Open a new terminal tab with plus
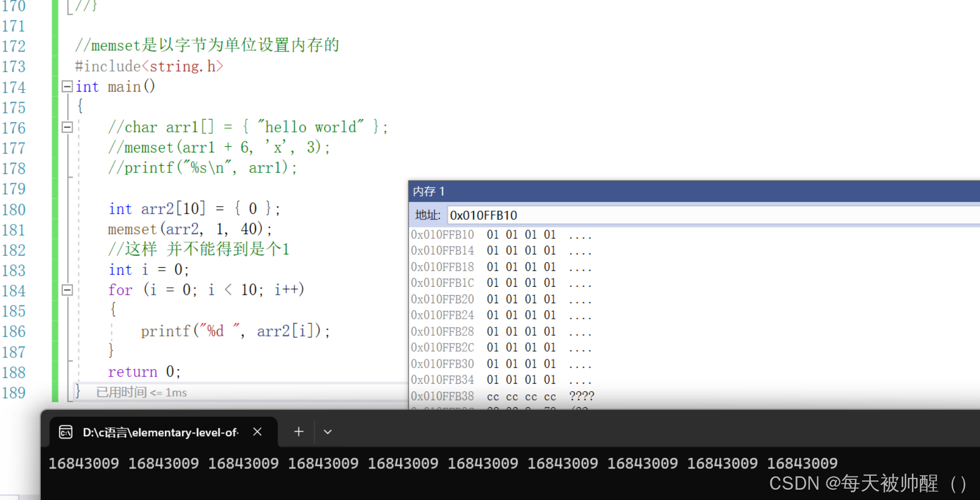The width and height of the screenshot is (980, 500). pyautogui.click(x=299, y=432)
